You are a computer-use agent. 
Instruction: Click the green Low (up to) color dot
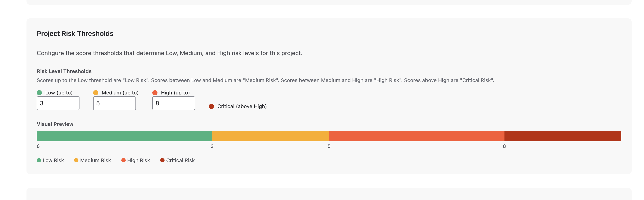(40, 92)
